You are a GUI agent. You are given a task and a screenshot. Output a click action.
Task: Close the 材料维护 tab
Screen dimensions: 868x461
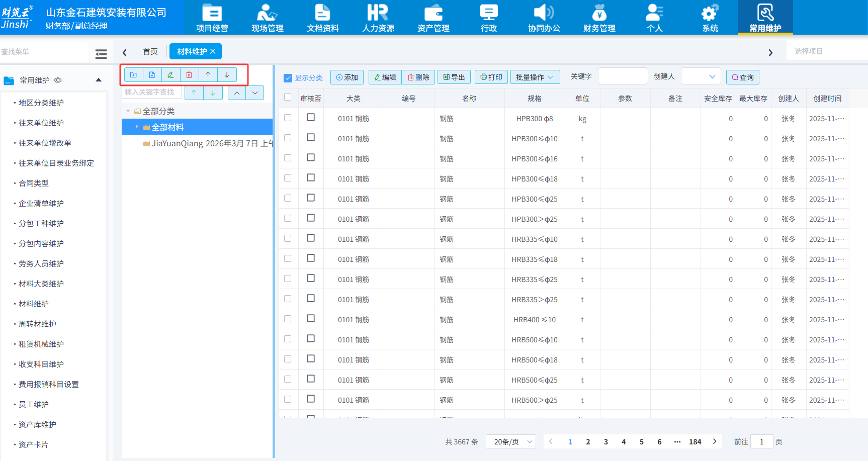(213, 51)
